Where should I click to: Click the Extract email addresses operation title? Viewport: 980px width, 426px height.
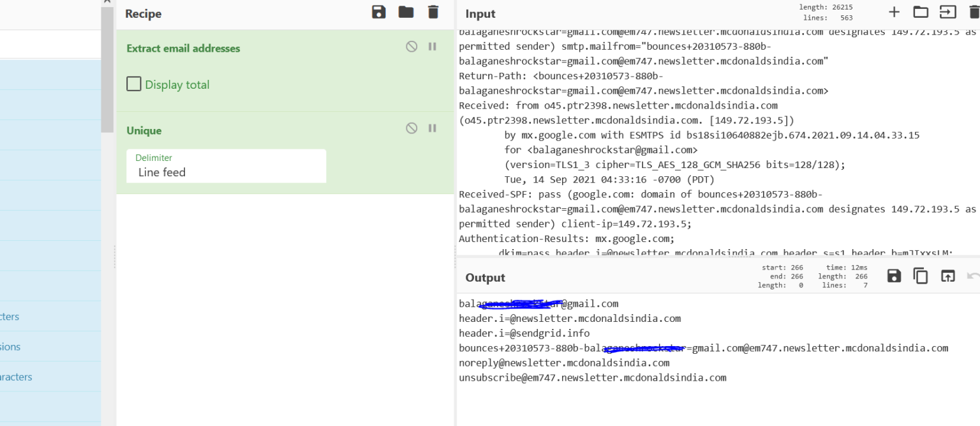[183, 48]
